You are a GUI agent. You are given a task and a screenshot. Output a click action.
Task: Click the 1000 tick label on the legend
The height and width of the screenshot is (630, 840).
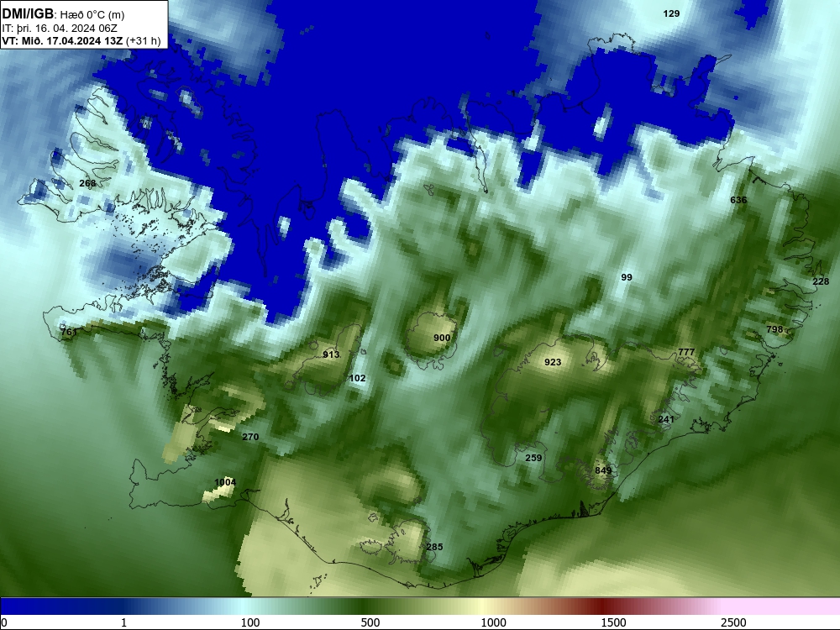(x=493, y=622)
